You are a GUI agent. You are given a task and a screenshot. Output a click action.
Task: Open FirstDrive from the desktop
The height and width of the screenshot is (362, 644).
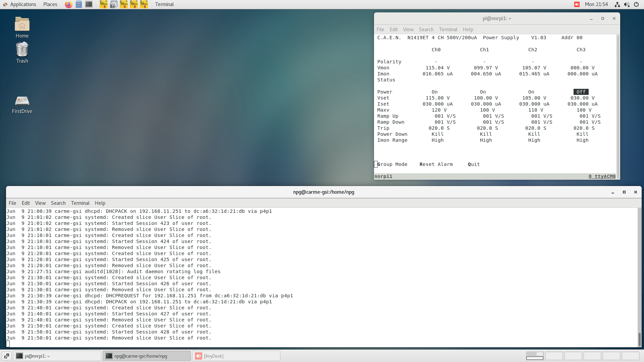[x=22, y=102]
